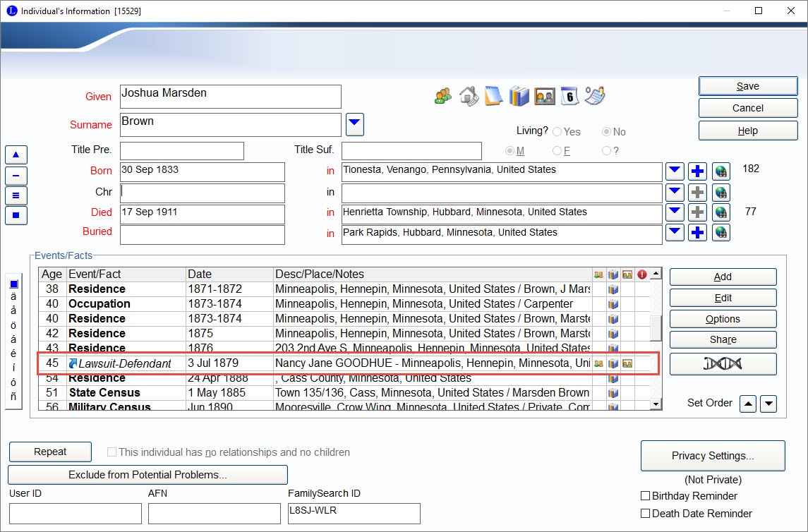Open Help

point(748,131)
